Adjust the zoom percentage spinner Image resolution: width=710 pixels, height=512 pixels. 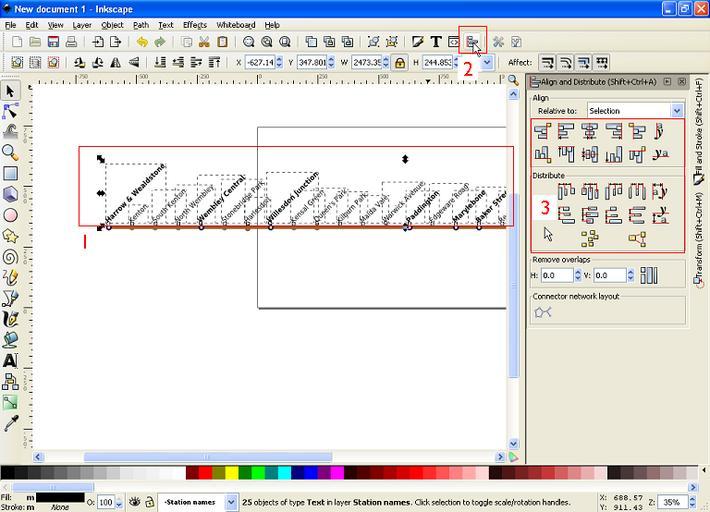point(692,502)
